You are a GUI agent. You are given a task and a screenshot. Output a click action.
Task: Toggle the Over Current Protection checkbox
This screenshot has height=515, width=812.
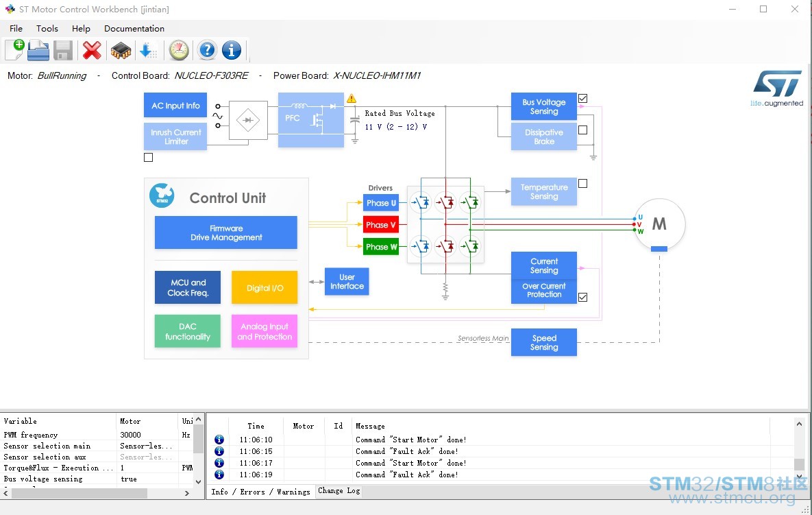coord(582,298)
